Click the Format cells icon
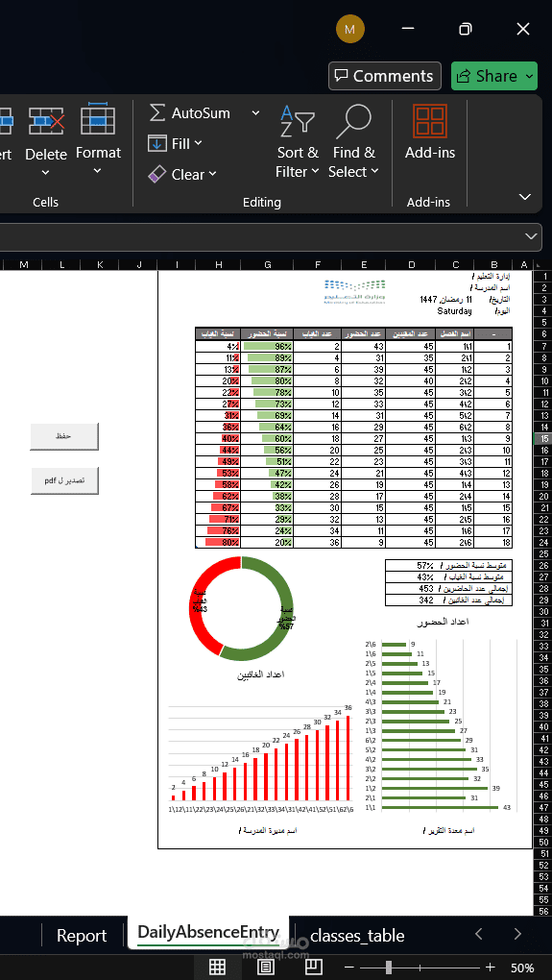 click(98, 119)
